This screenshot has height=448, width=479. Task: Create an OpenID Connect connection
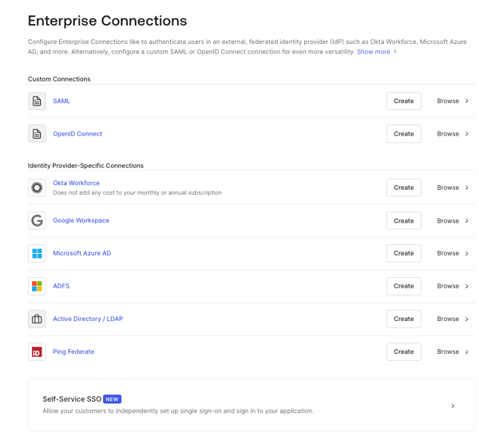(403, 134)
